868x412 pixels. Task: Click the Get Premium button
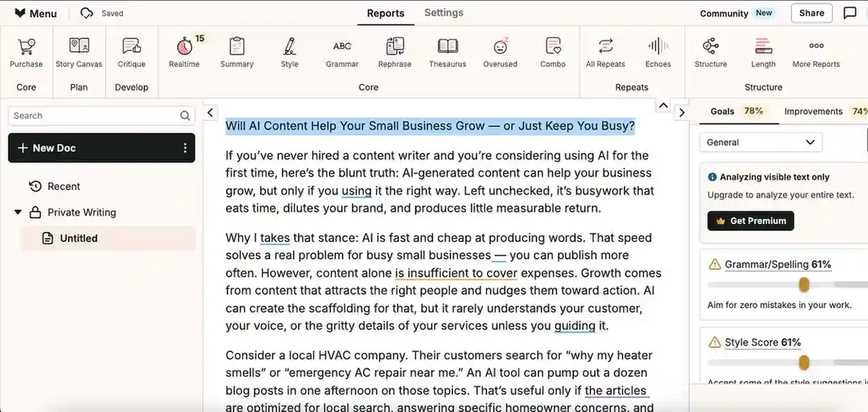click(751, 220)
